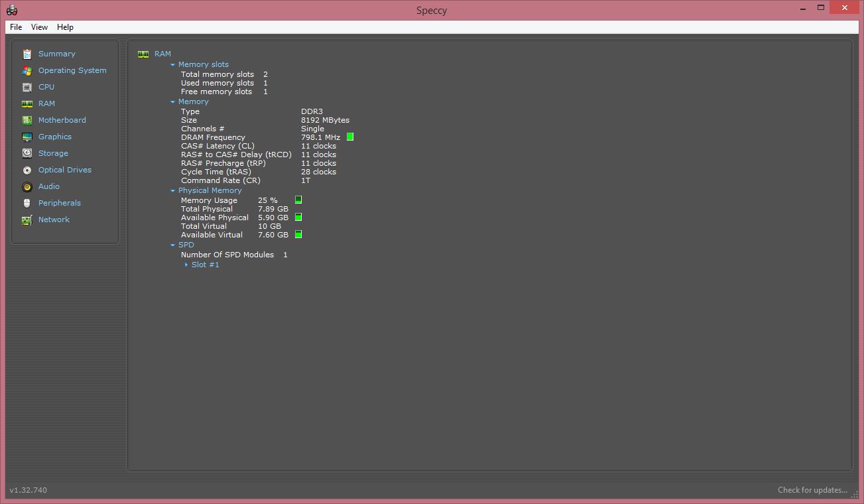Select the 8192 MBytes size value

[x=325, y=120]
